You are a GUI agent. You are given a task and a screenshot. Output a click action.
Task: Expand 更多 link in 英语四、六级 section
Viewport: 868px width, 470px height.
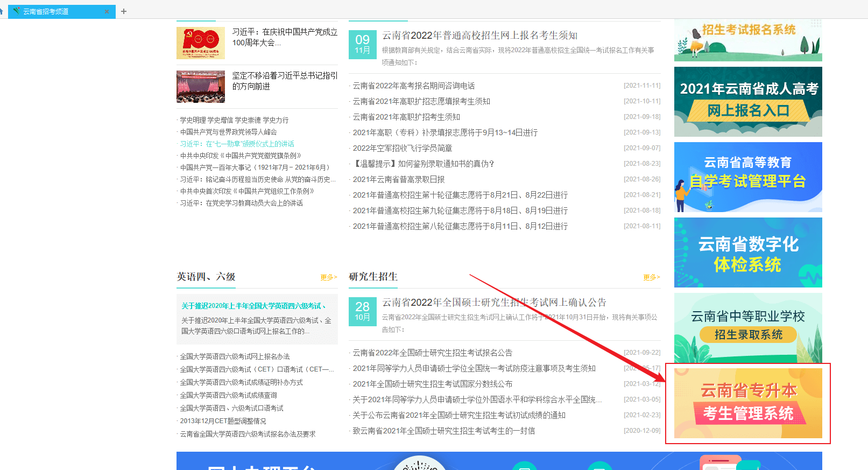point(328,277)
